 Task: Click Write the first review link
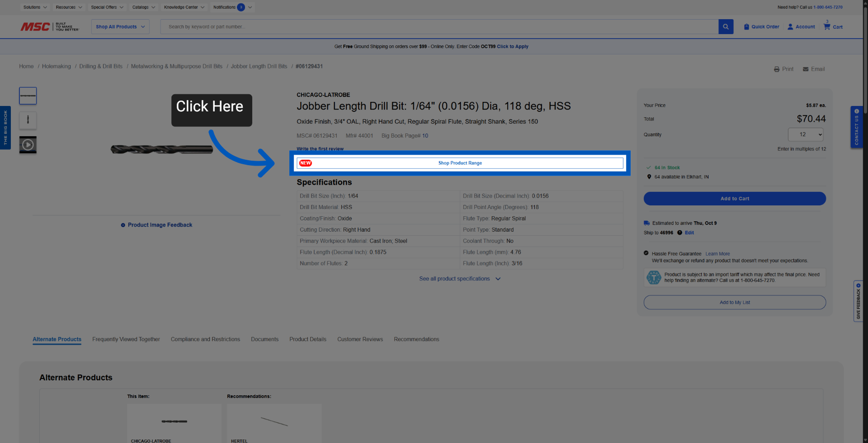[x=320, y=149]
